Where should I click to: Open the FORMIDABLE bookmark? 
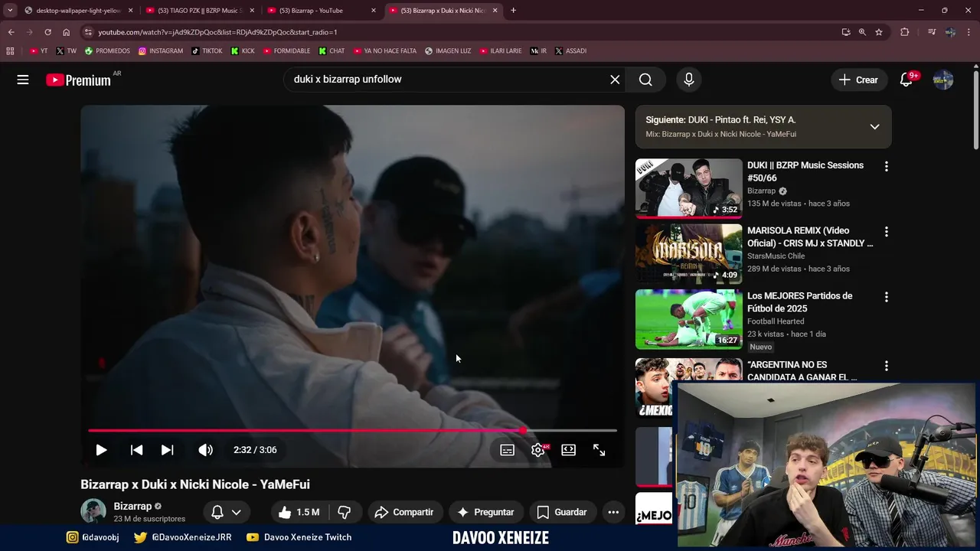tap(286, 51)
